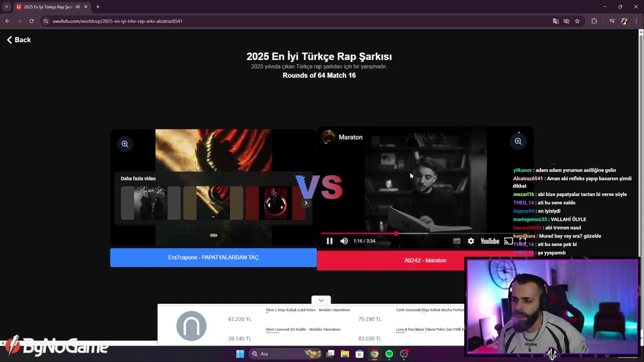Open the tab search dropdown
644x362 pixels.
7,7
